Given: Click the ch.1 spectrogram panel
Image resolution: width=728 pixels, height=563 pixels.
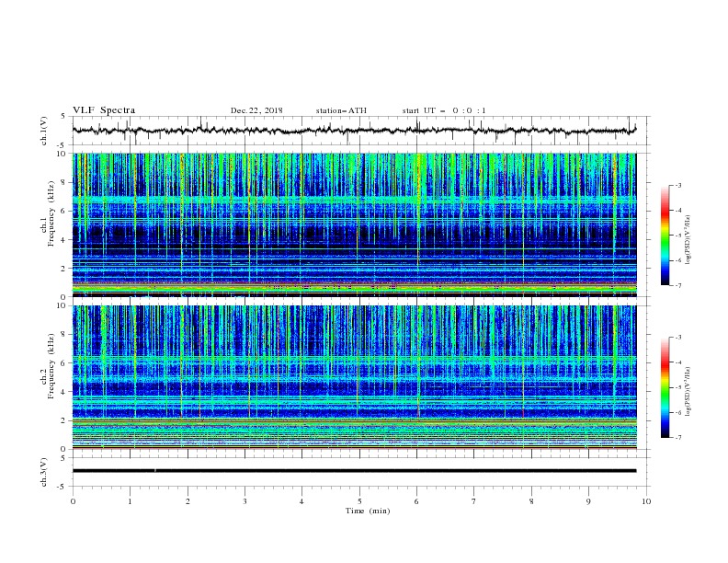Looking at the screenshot, I should [x=355, y=224].
